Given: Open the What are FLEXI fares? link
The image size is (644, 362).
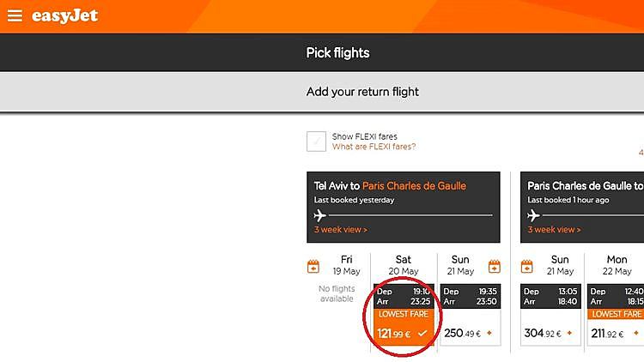Looking at the screenshot, I should pos(374,147).
